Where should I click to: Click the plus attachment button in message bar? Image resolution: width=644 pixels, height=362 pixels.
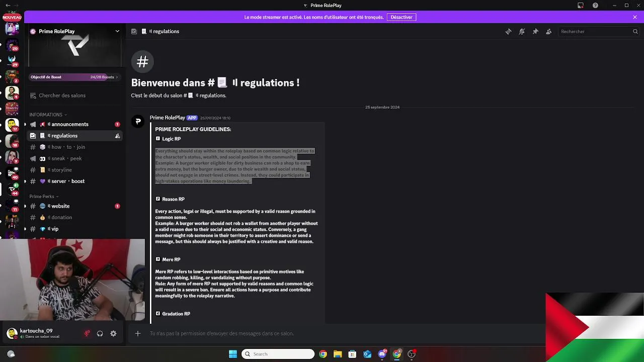(137, 333)
